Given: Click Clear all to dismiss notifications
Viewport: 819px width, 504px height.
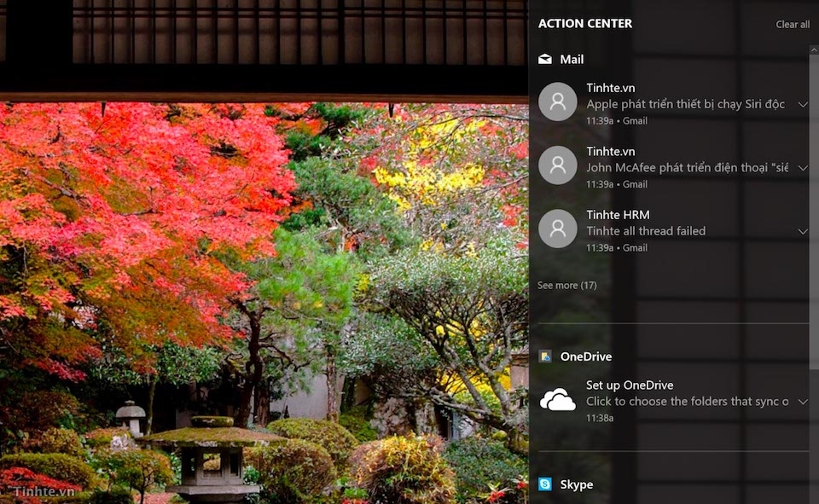Looking at the screenshot, I should pos(793,24).
